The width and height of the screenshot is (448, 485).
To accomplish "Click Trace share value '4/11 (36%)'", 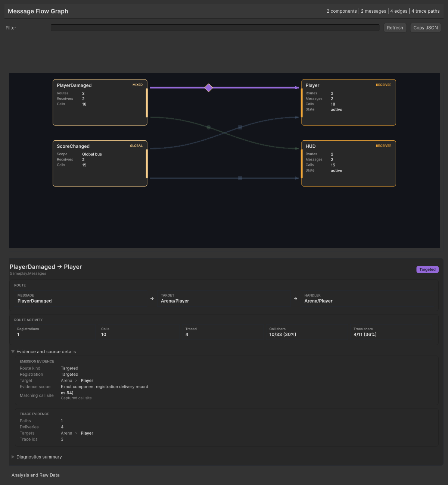I will (365, 335).
